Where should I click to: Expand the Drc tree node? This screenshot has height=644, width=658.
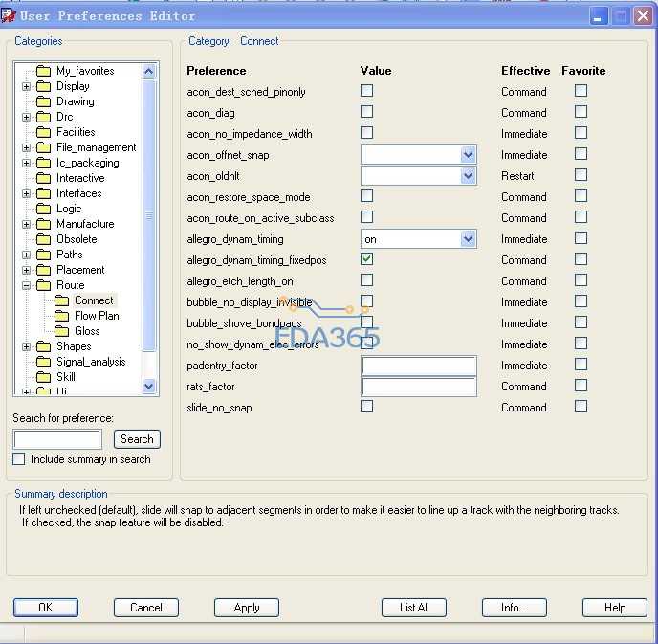(27, 117)
